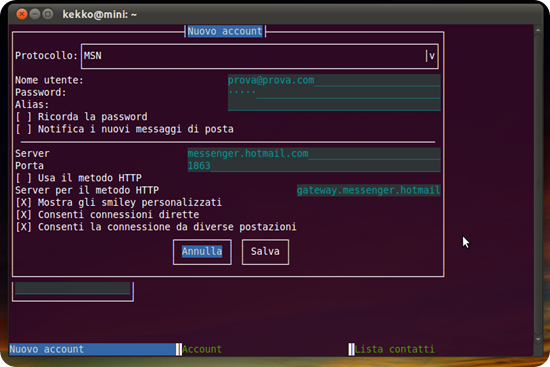This screenshot has height=367, width=550.
Task: Click the empty input box below the dialog
Action: pos(73,289)
